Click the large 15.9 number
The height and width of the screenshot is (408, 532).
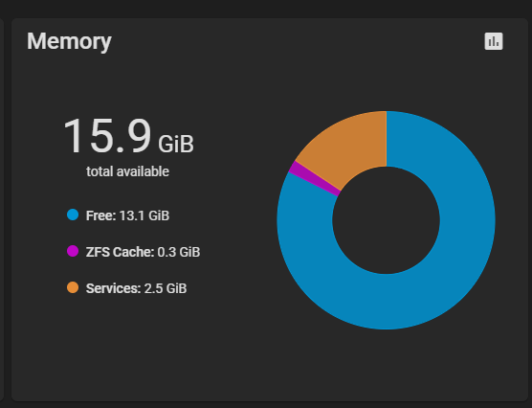(107, 136)
